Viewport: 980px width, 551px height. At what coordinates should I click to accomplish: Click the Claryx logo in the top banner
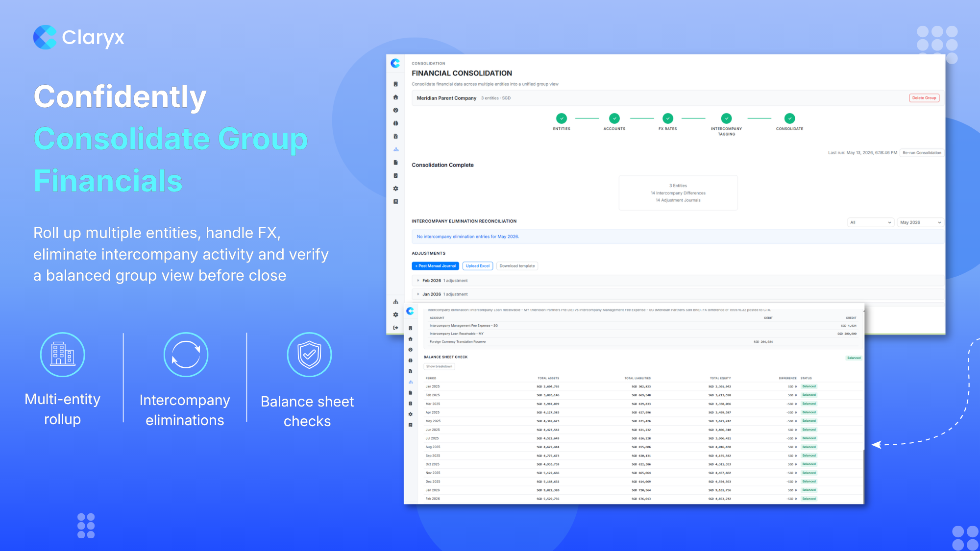(x=79, y=37)
